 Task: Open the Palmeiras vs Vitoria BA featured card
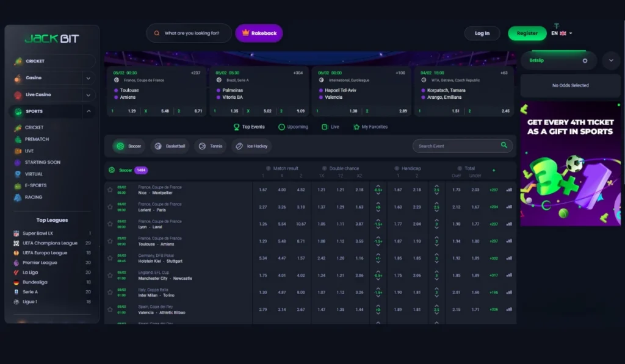(x=259, y=91)
